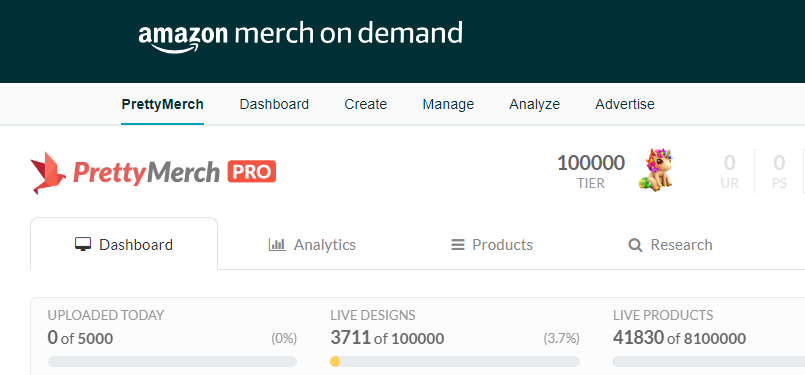Open the Create menu item
The height and width of the screenshot is (375, 805).
point(366,104)
